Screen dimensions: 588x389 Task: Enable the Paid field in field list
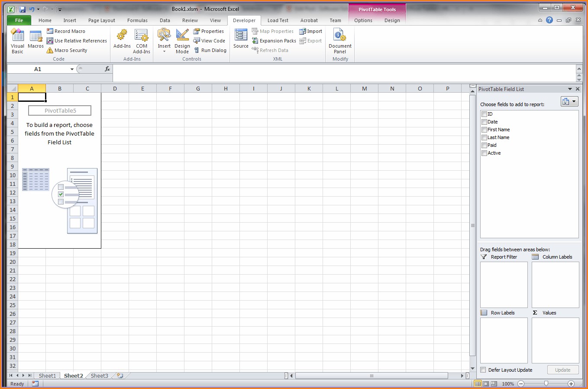[484, 145]
